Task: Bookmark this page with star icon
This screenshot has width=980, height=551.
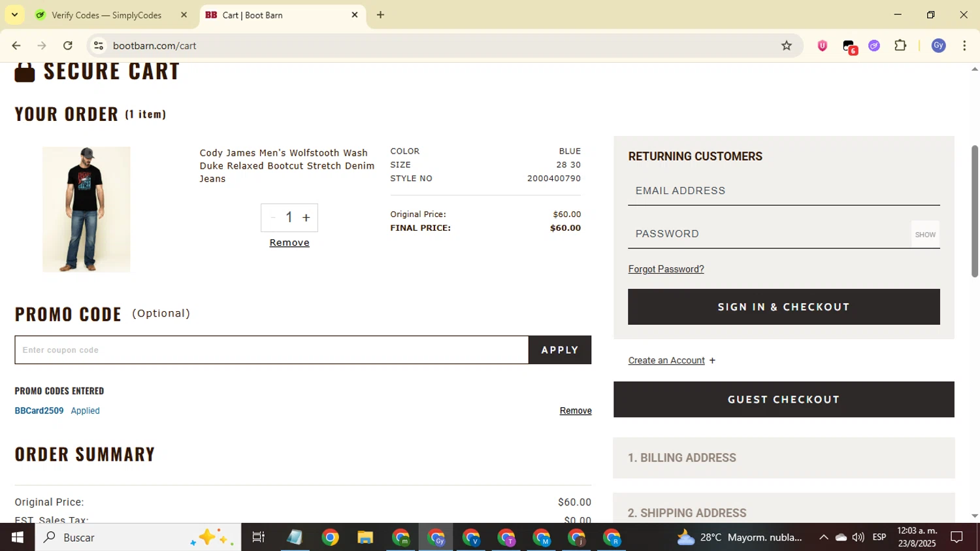Action: 787,46
